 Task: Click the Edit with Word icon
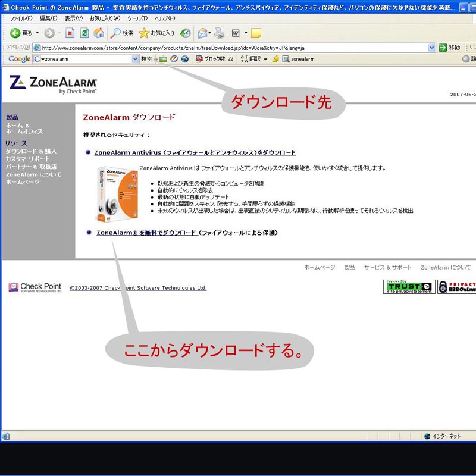pyautogui.click(x=236, y=33)
